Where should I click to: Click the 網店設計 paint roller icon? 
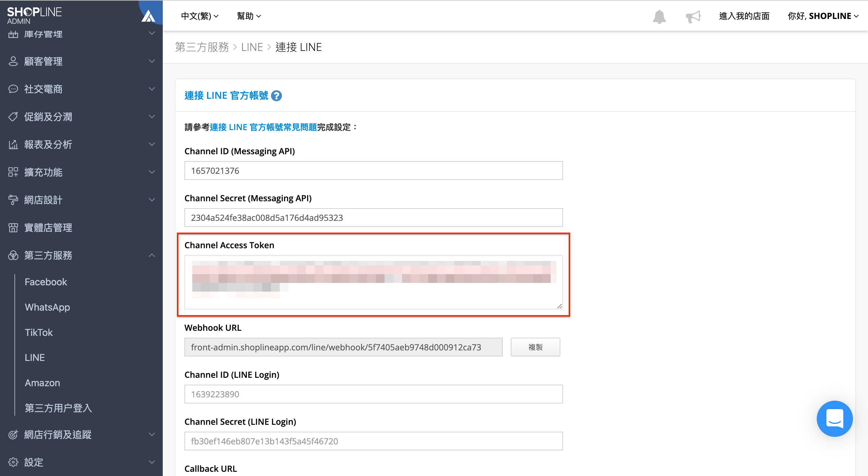(13, 200)
